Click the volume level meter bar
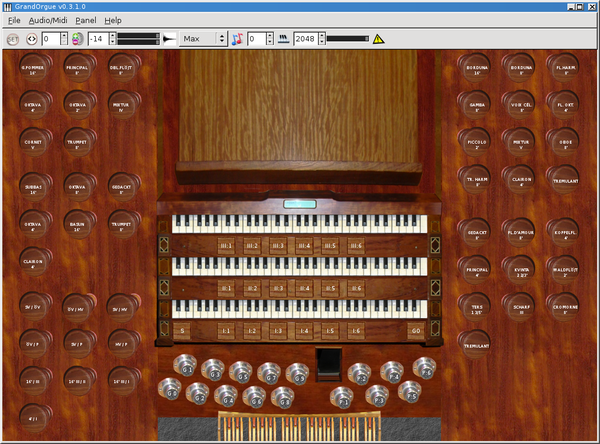Image resolution: width=600 pixels, height=444 pixels. 139,39
